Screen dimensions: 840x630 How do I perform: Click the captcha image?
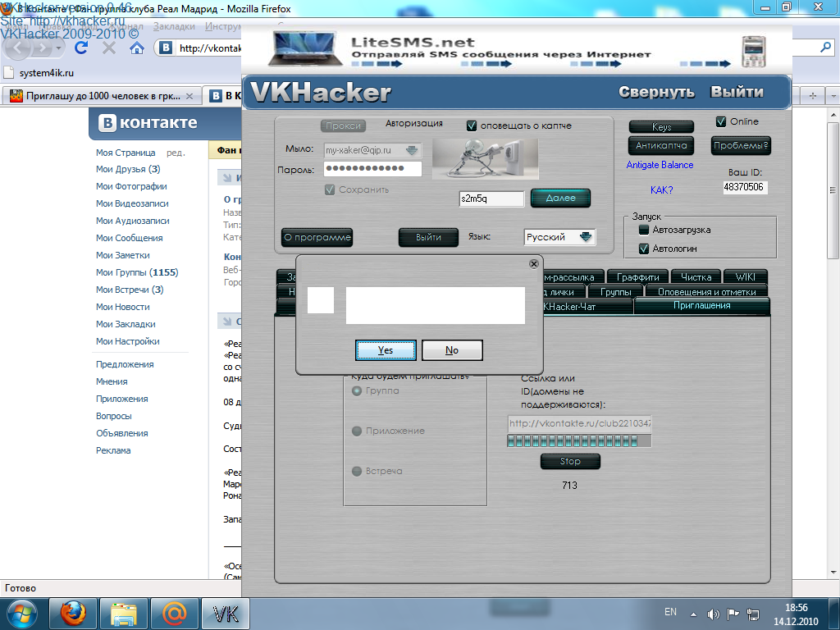pyautogui.click(x=485, y=159)
